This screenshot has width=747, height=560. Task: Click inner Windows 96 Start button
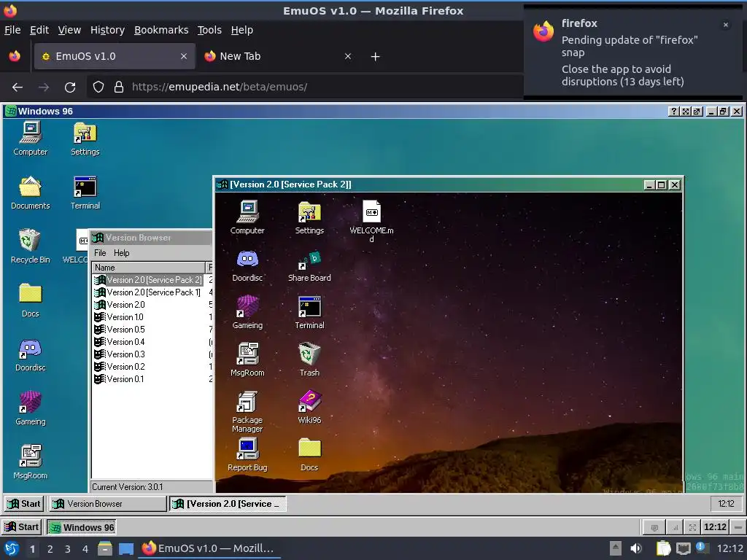tap(24, 504)
